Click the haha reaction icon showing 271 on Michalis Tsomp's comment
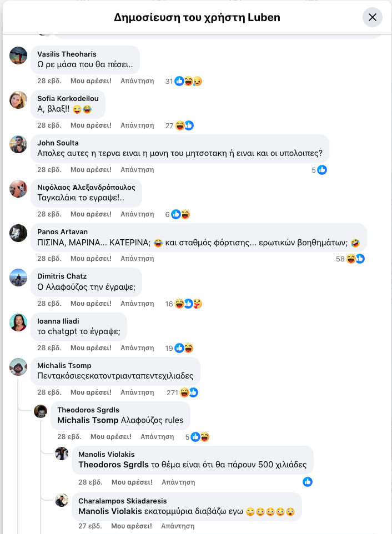Viewport: 392px width, 534px height. click(x=184, y=392)
